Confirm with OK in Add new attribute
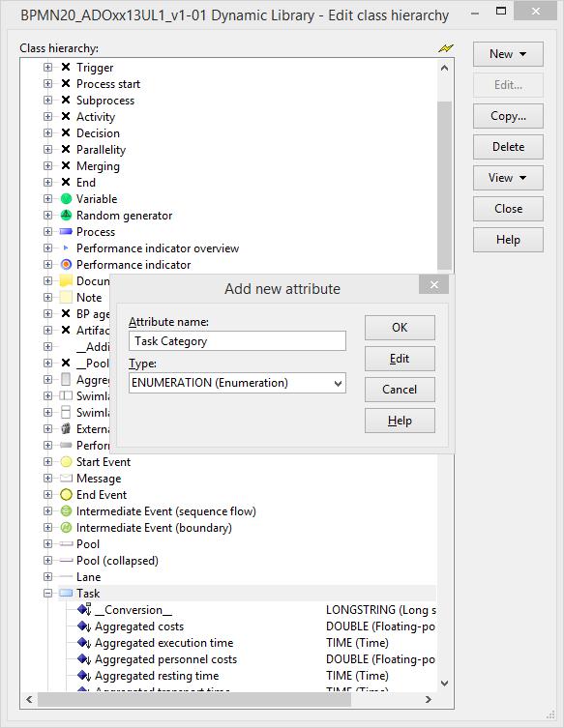 [400, 328]
